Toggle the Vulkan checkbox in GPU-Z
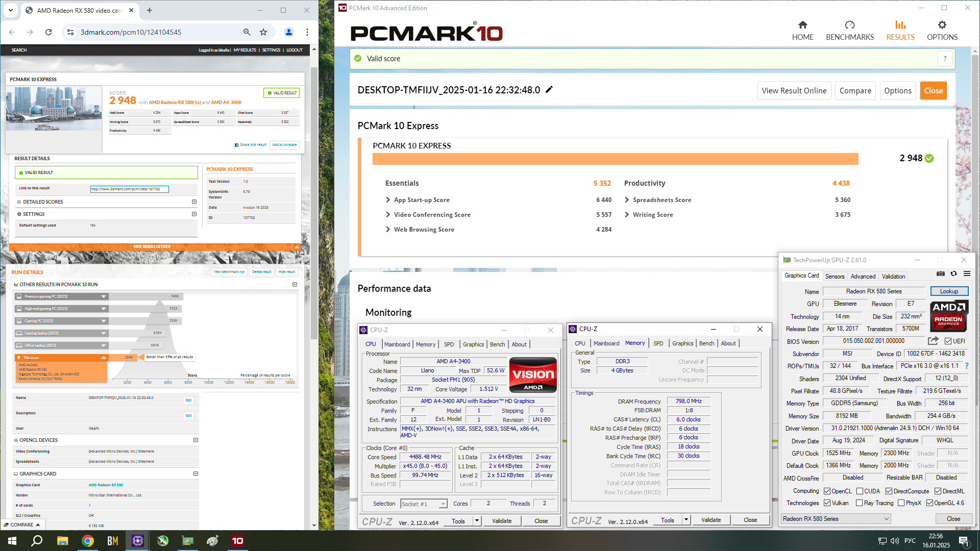Screen dimensions: 980x551 (827, 503)
